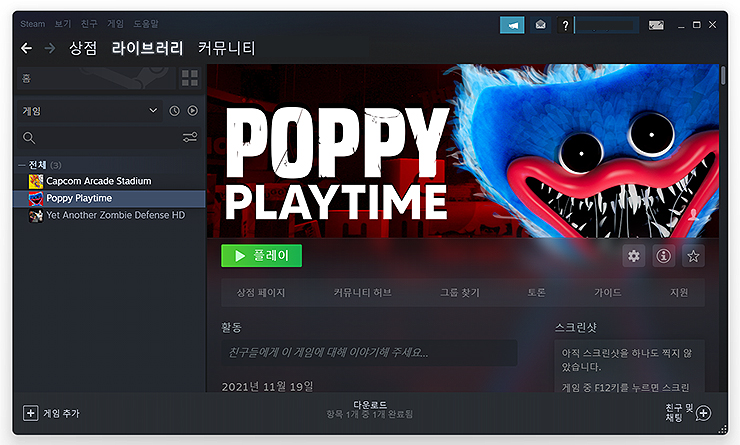The height and width of the screenshot is (445, 740).
Task: Click the Yet Another Zombie Defense icon
Action: tap(36, 215)
